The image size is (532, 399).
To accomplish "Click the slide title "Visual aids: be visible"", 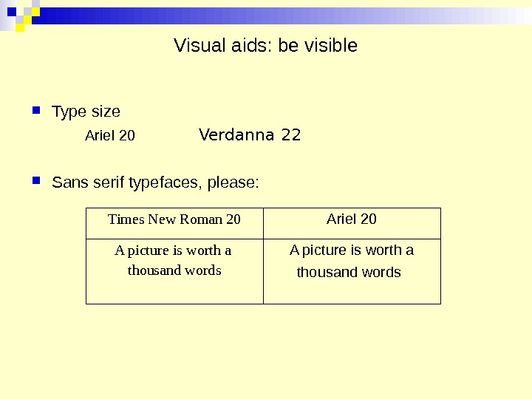I will pyautogui.click(x=265, y=46).
